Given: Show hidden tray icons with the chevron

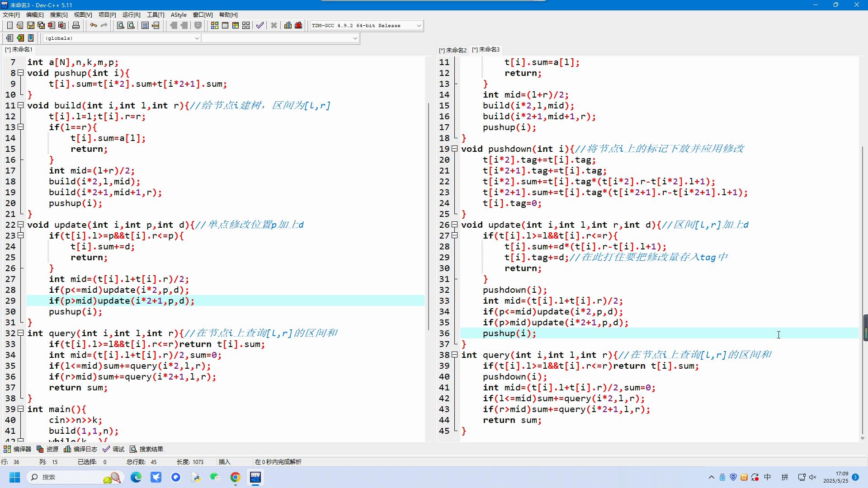Looking at the screenshot, I should coord(711,477).
